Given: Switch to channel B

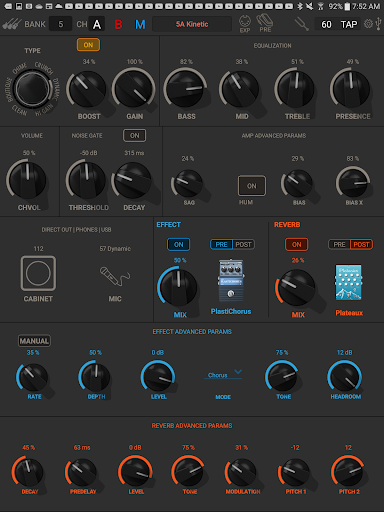Looking at the screenshot, I should (118, 24).
